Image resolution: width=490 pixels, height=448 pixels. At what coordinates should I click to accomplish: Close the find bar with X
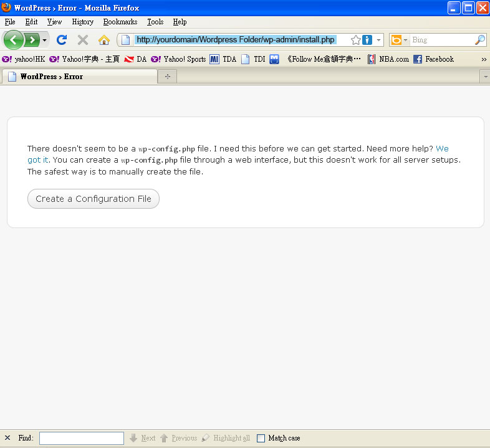[7, 437]
